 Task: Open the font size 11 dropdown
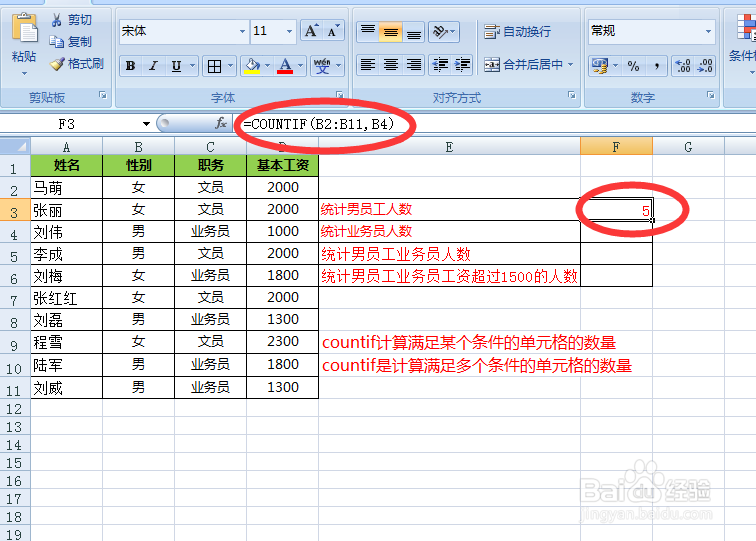[289, 31]
